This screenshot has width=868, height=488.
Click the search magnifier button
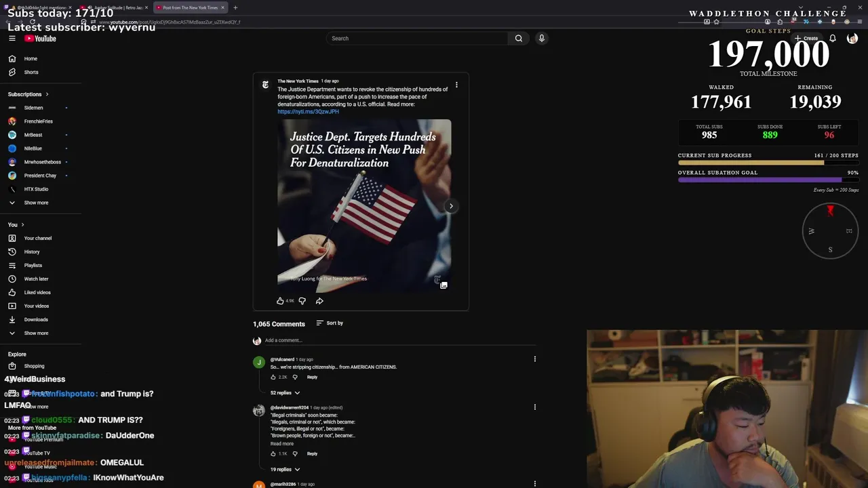coord(519,39)
